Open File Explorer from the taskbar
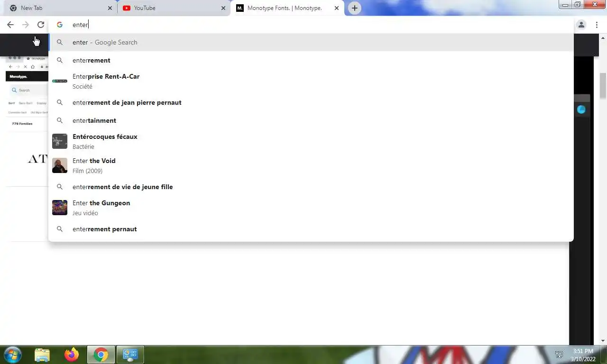 point(42,355)
